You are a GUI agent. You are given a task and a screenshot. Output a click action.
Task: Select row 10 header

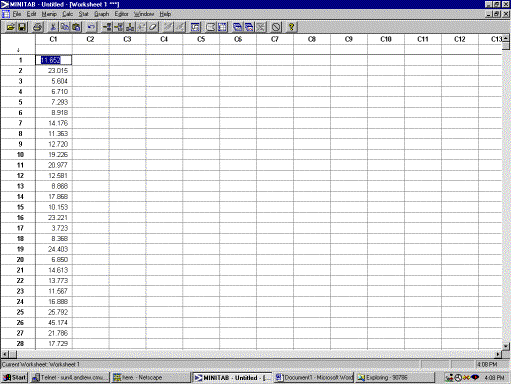[20, 155]
